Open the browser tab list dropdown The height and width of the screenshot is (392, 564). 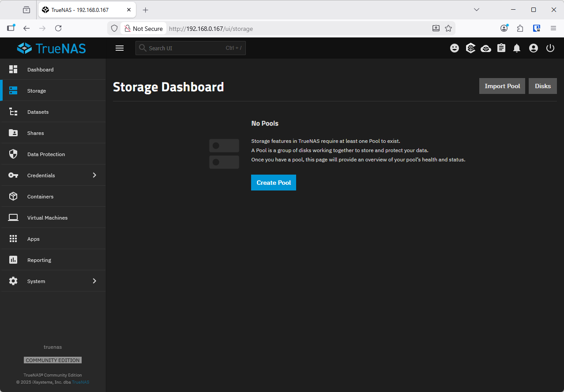point(477,10)
